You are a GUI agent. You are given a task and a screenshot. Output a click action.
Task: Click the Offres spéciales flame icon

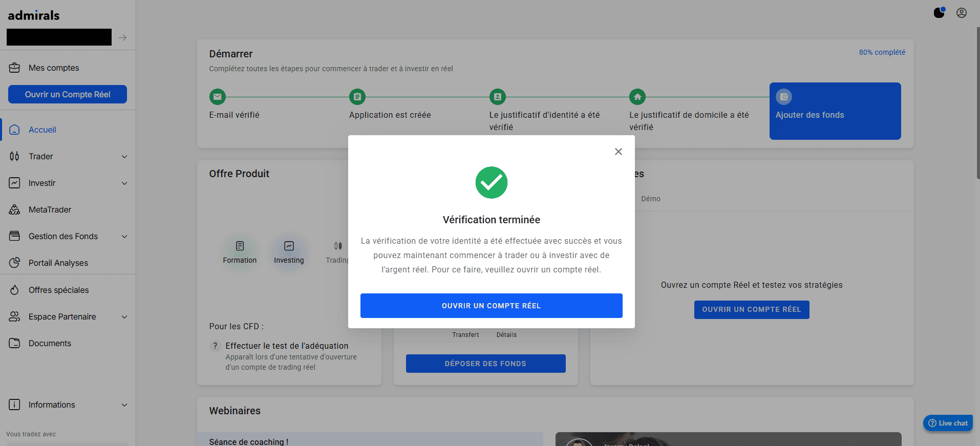(14, 290)
